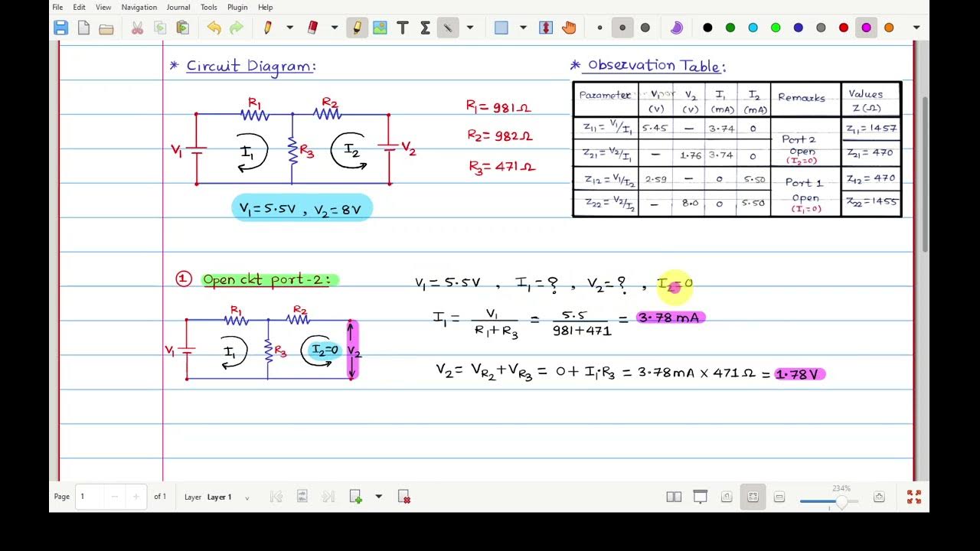This screenshot has height=551, width=980.
Task: Select the fine stroke thickness
Action: coord(599,28)
